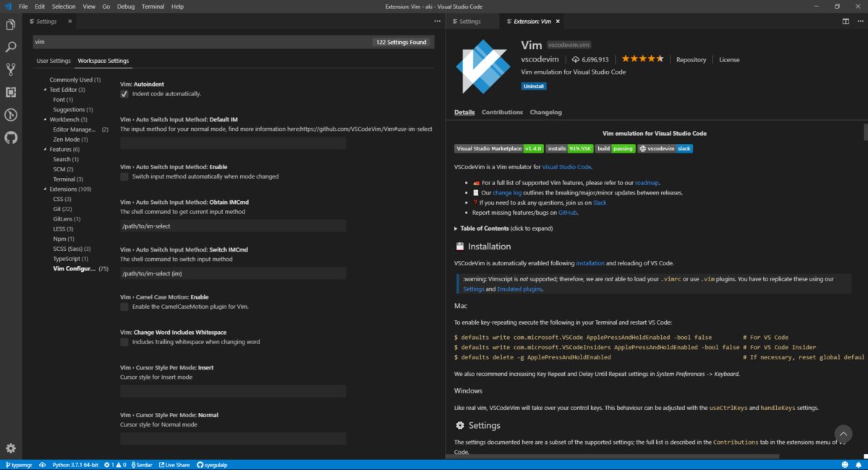
Task: Open the GitHub icon in activity bar
Action: [x=11, y=137]
